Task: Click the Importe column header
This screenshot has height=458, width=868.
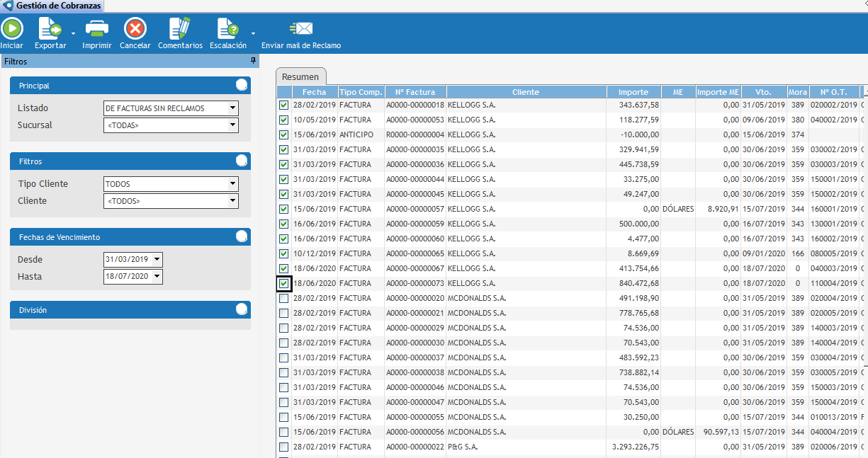Action: pyautogui.click(x=633, y=92)
